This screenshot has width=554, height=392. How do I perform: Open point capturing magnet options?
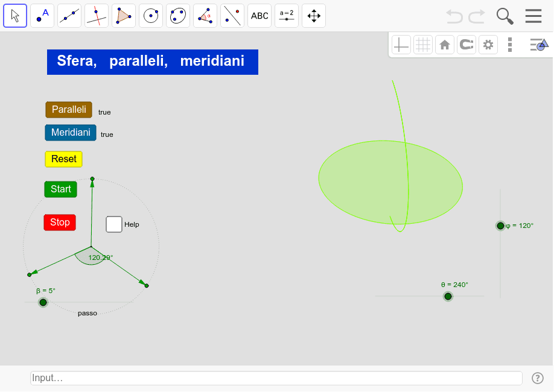point(466,45)
